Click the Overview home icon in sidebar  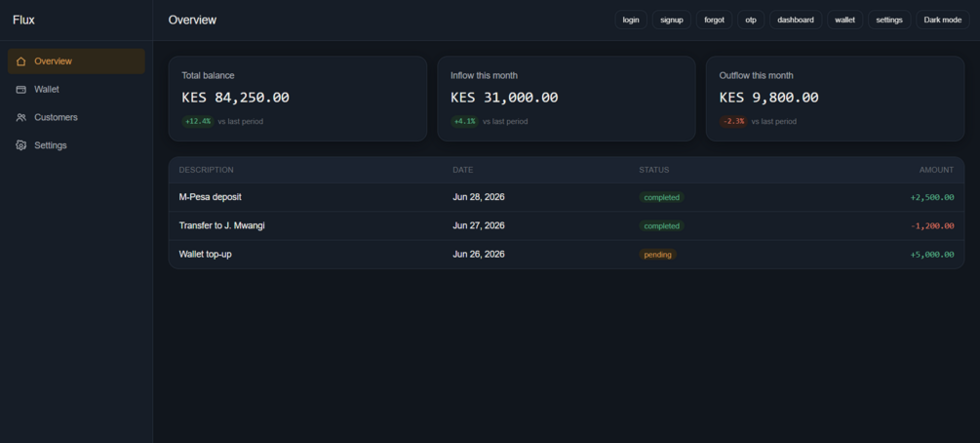coord(21,61)
